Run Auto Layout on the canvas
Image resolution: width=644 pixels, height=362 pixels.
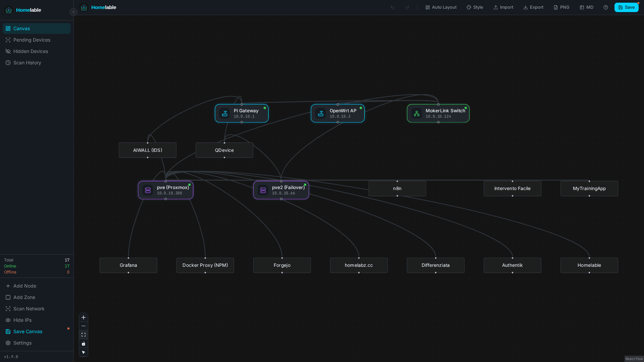pos(441,7)
